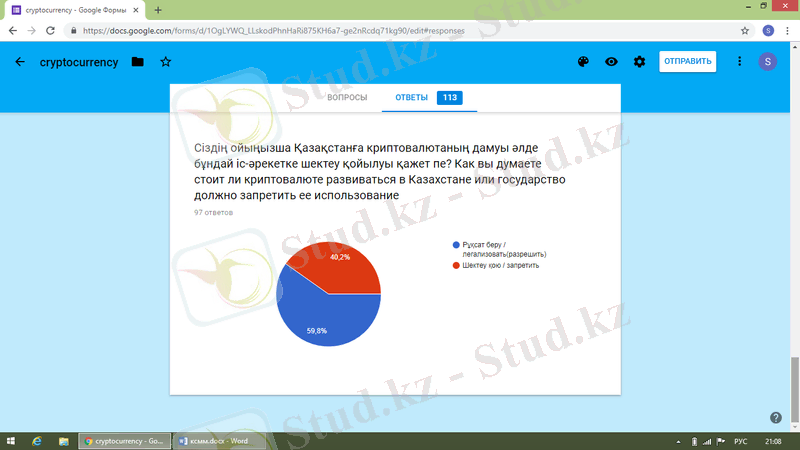Click legend text Шектеу қою / запретить
Screen dimensions: 800x450
(501, 265)
